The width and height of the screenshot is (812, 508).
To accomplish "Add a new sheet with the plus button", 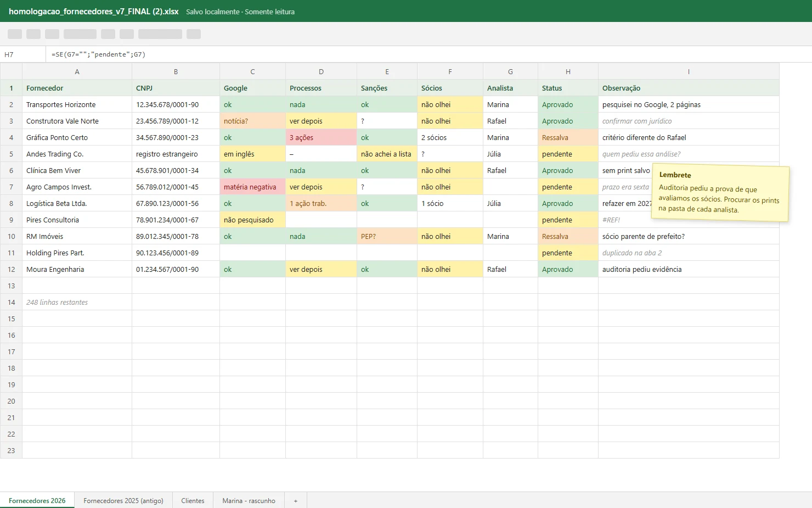I will click(x=296, y=500).
